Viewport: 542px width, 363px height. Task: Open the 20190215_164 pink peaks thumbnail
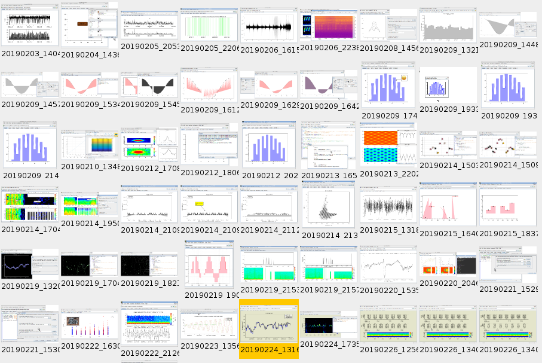coord(448,205)
